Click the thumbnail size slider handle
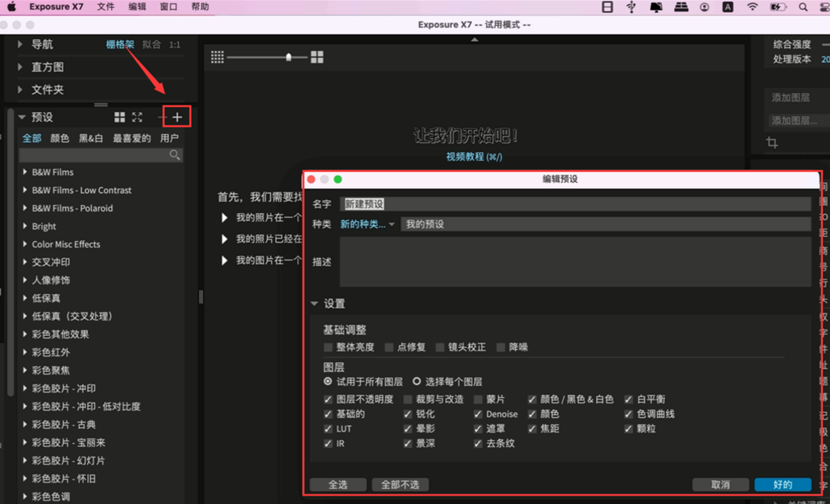The width and height of the screenshot is (830, 504). pyautogui.click(x=289, y=57)
